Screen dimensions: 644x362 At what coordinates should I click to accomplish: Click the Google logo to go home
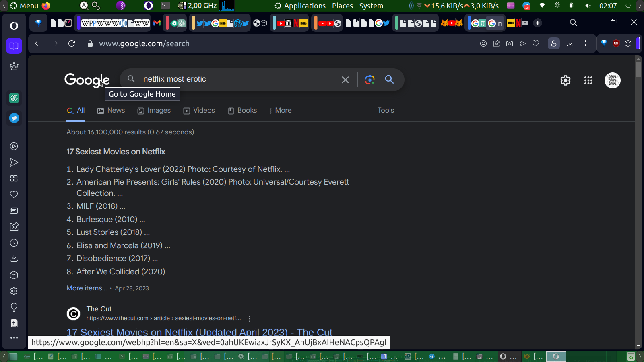pos(87,80)
